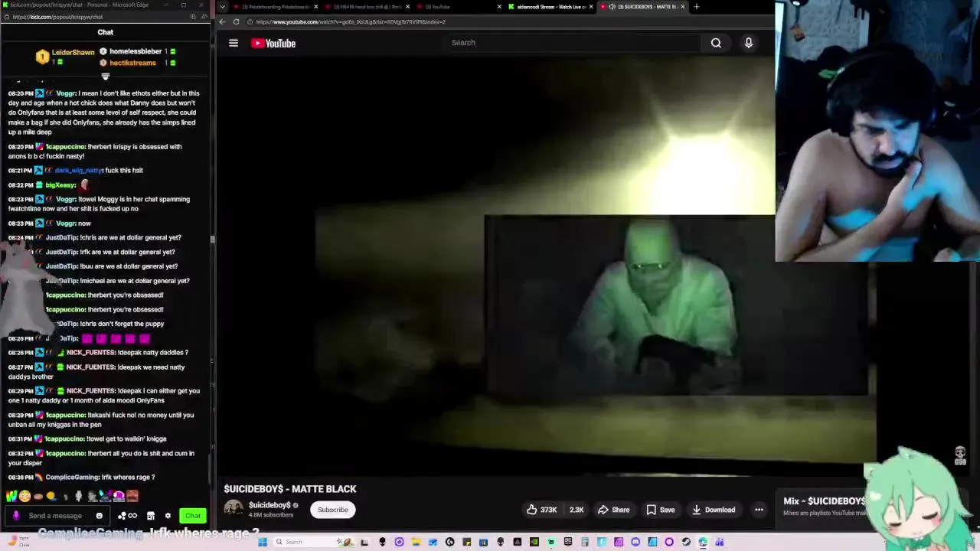Click the purple microphone icon in chat
Image resolution: width=980 pixels, height=551 pixels.
click(x=16, y=516)
